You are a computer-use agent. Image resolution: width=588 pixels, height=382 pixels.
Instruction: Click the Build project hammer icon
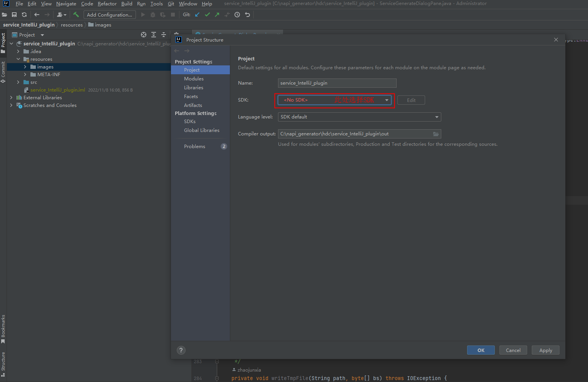[76, 15]
